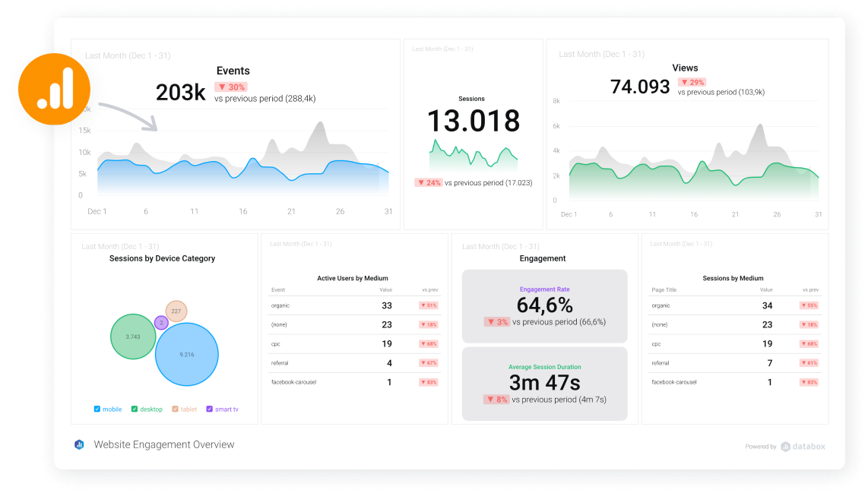Click the Page Title column header
The height and width of the screenshot is (493, 868).
point(664,290)
